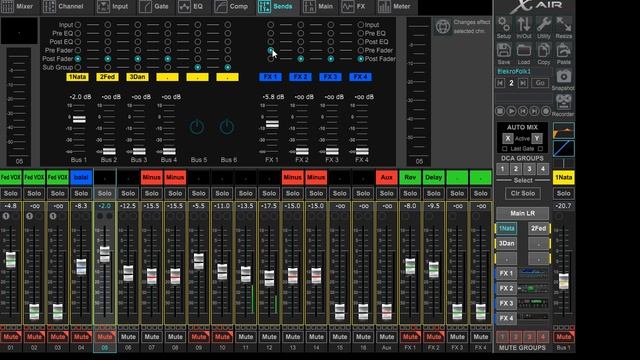
Task: Select right-side Input tap radio
Action: [x=360, y=24]
